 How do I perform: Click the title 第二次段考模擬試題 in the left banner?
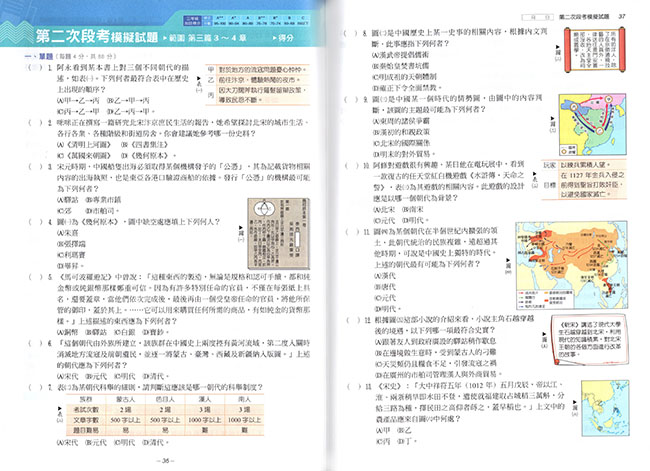96,36
